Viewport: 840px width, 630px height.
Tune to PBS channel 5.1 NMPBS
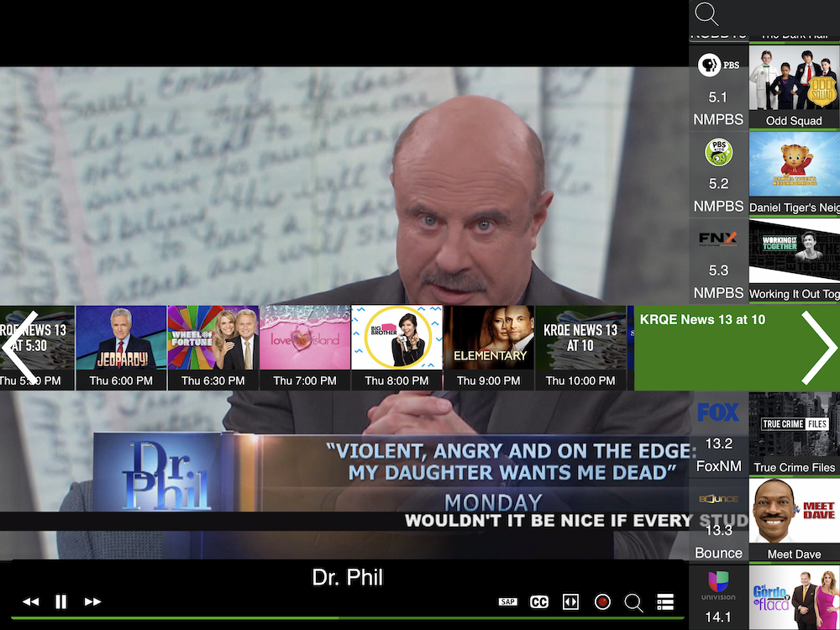[x=718, y=88]
